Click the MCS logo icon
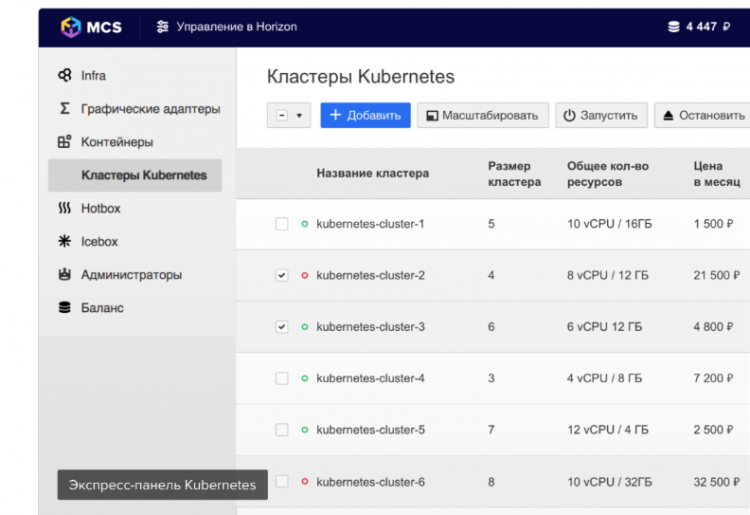The width and height of the screenshot is (750, 515). click(71, 27)
